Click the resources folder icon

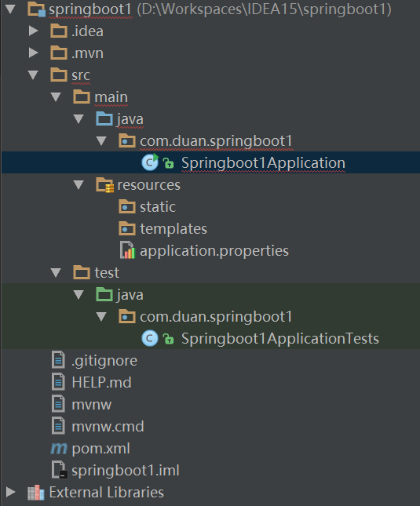point(105,185)
